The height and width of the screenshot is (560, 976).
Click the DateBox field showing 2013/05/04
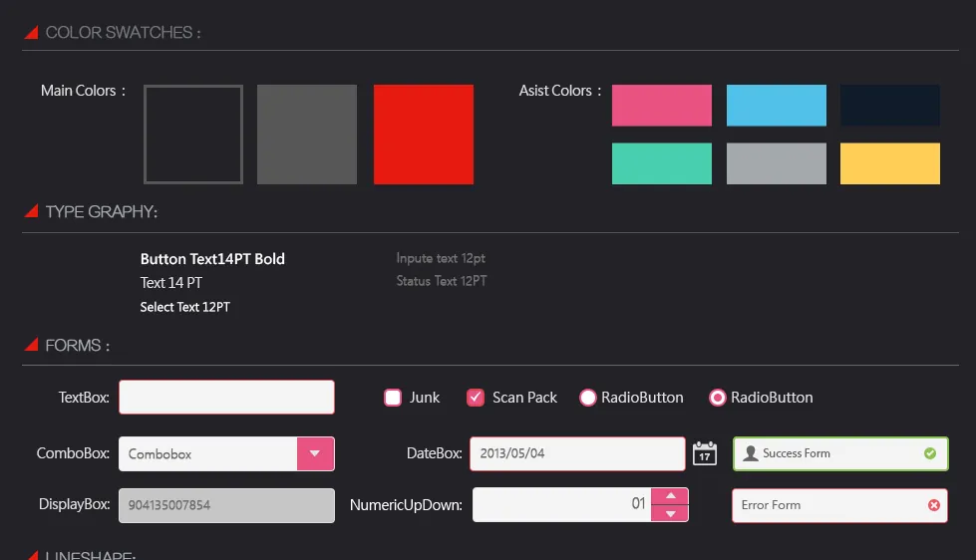(577, 453)
